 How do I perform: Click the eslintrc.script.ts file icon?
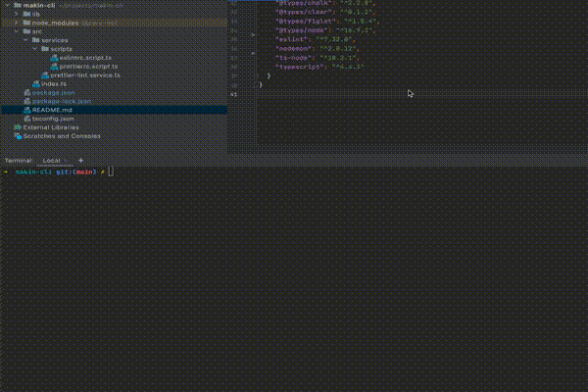(54, 58)
